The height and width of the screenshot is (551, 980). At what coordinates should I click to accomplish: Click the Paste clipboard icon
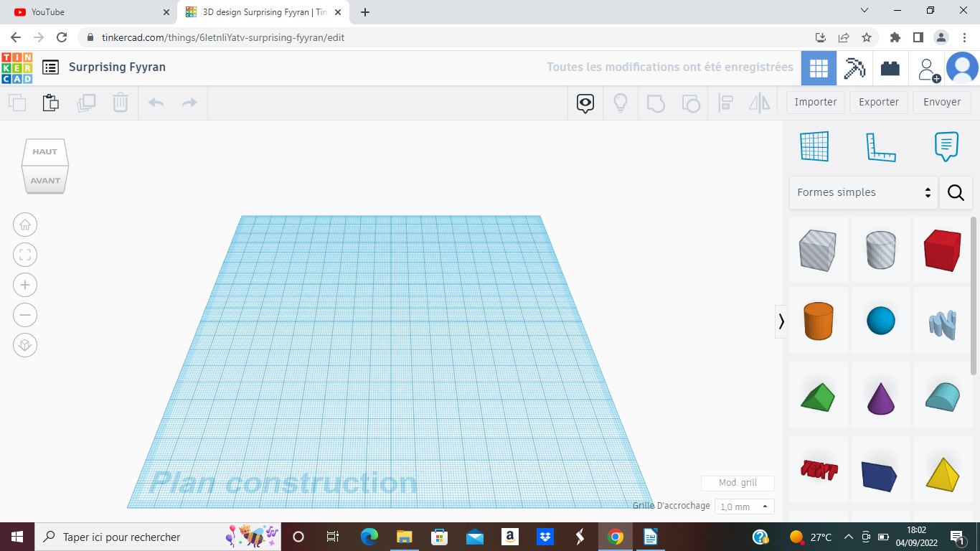[51, 103]
